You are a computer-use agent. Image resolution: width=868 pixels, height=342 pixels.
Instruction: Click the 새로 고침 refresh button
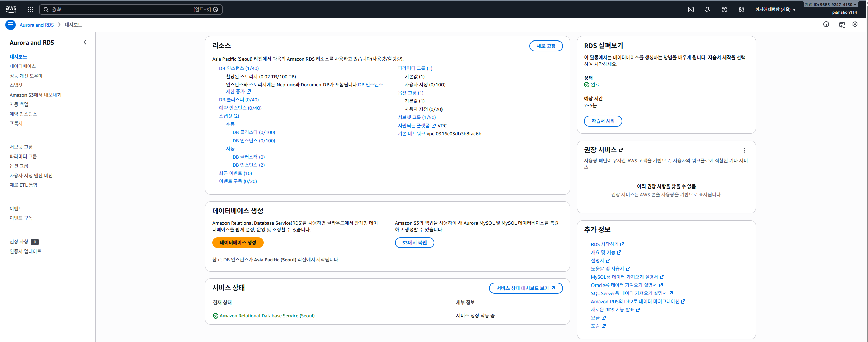(546, 46)
